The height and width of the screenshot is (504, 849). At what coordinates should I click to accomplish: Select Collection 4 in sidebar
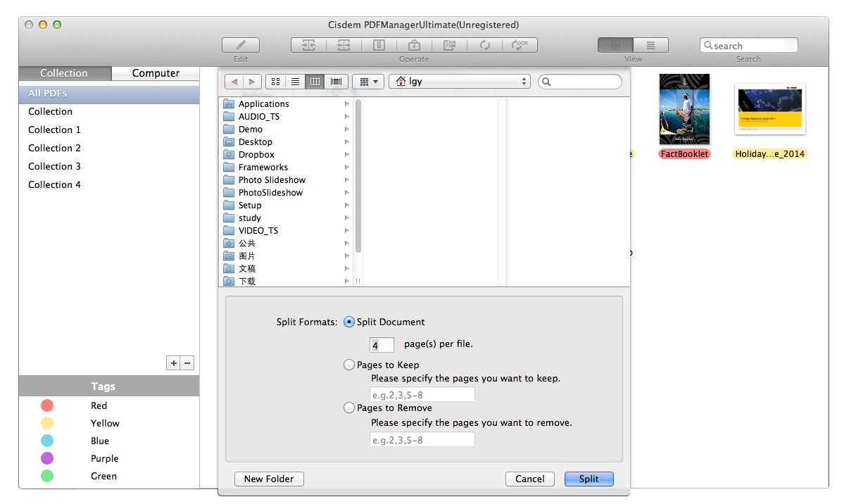(109, 185)
